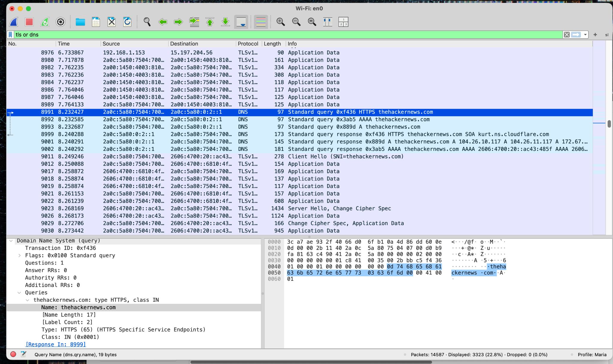Select packet 9011 Client Hello row
The height and width of the screenshot is (364, 613).
[x=300, y=157]
